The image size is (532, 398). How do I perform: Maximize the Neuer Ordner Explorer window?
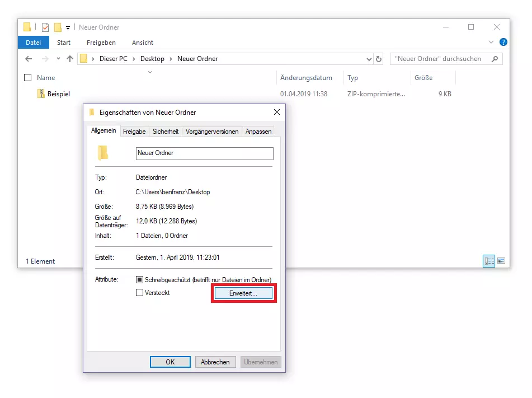point(471,27)
